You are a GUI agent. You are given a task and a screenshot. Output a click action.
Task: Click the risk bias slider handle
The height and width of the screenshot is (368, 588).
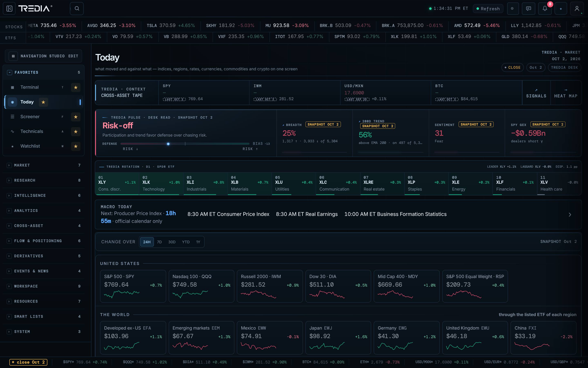pyautogui.click(x=168, y=144)
